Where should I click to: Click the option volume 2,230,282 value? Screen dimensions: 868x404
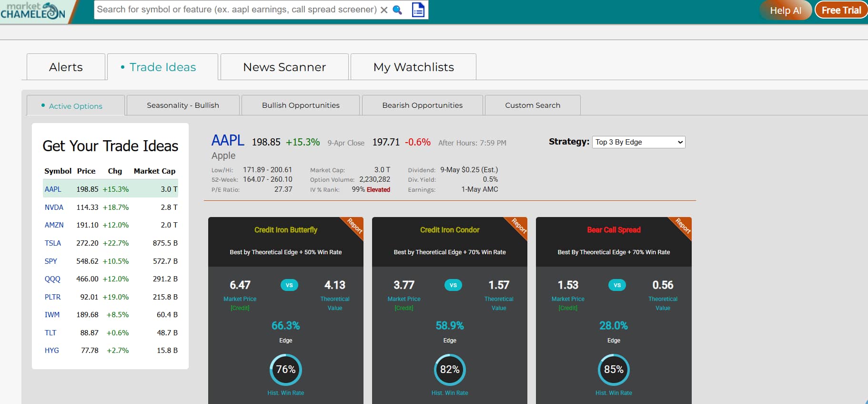[x=374, y=179]
